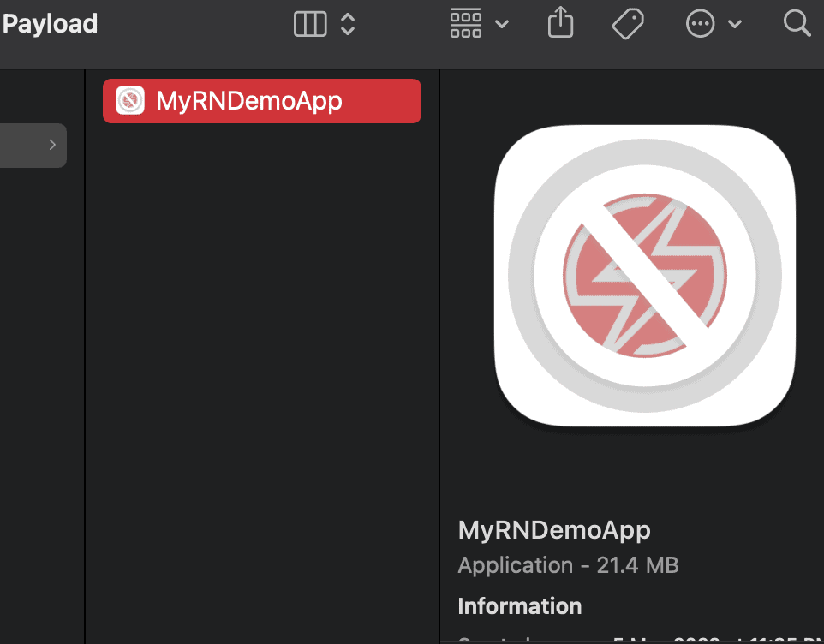
Task: Click the "Application - 21.4 MB" text
Action: coord(568,565)
